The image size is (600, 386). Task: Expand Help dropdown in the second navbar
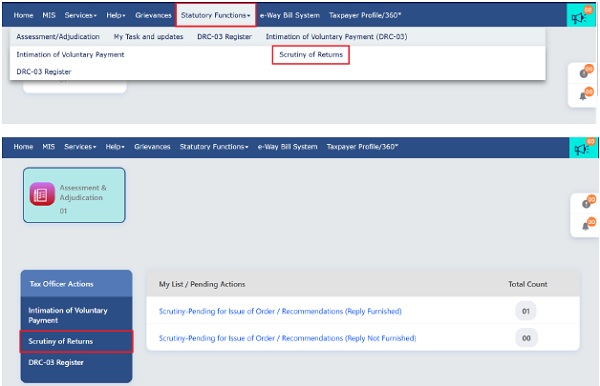coord(115,147)
